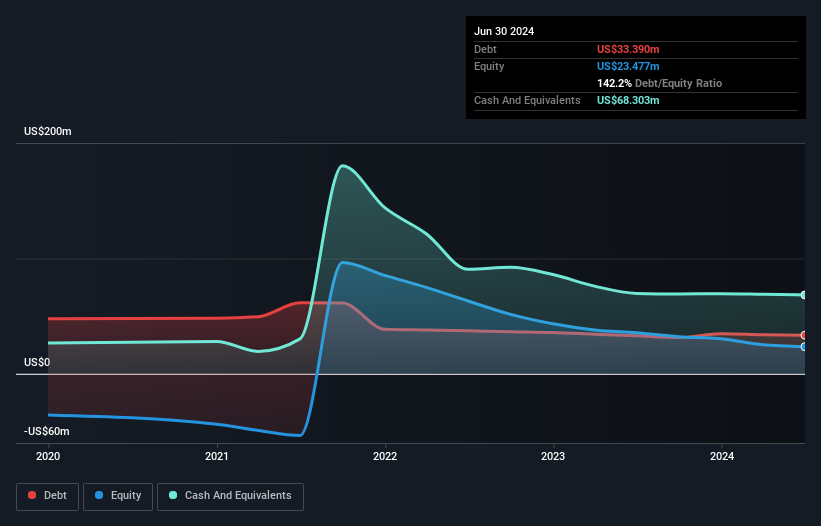Click the -US$60m y-axis label
The image size is (821, 526).
[x=47, y=431]
